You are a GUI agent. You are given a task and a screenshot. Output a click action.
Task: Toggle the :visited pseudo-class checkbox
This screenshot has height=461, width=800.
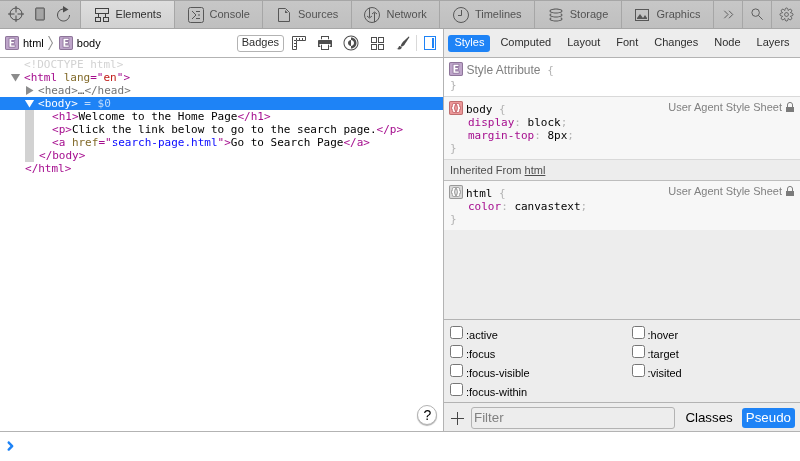(638, 371)
